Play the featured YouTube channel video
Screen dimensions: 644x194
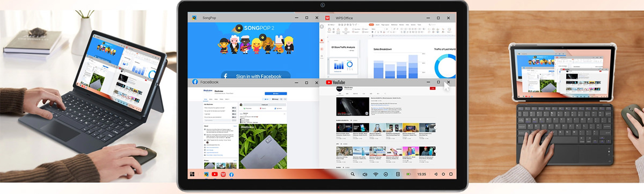click(x=353, y=106)
